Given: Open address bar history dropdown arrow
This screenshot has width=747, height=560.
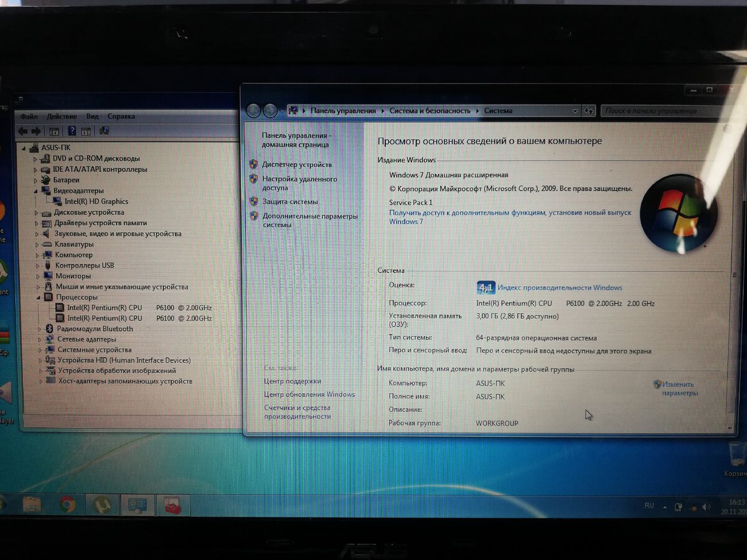Looking at the screenshot, I should click(x=575, y=111).
